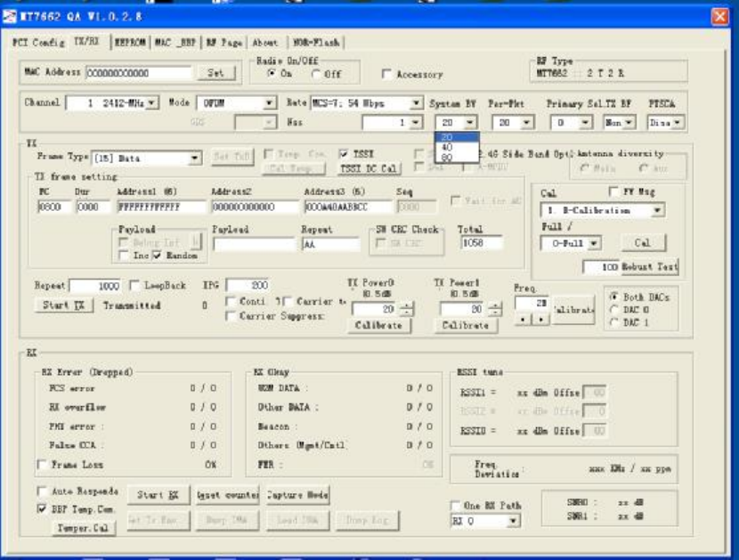Click the Start RX button
The height and width of the screenshot is (560, 739).
coord(158,495)
